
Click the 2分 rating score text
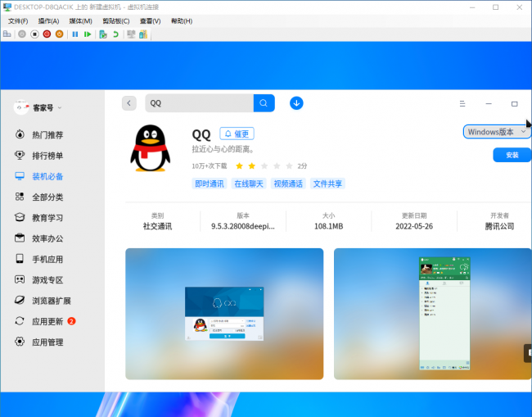click(302, 166)
